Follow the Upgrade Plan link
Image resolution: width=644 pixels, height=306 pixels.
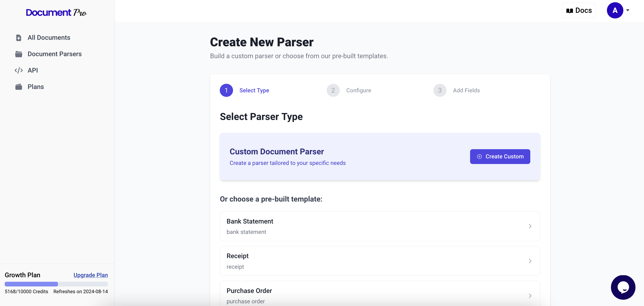91,275
